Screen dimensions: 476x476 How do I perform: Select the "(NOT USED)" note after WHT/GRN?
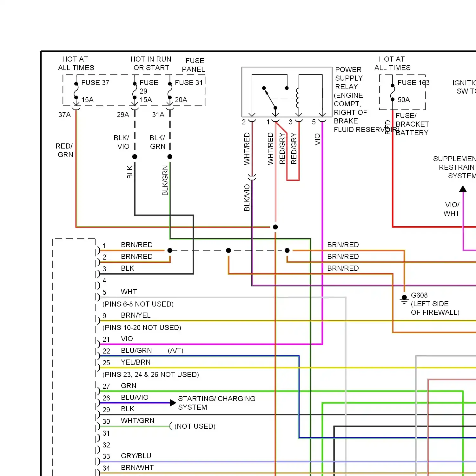click(195, 426)
